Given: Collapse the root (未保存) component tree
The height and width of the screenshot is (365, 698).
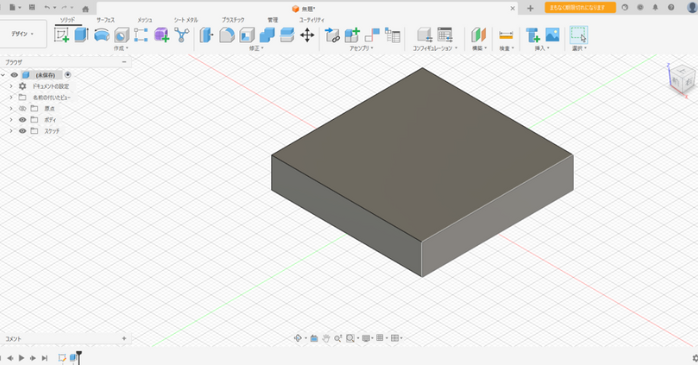Looking at the screenshot, I should tap(3, 75).
